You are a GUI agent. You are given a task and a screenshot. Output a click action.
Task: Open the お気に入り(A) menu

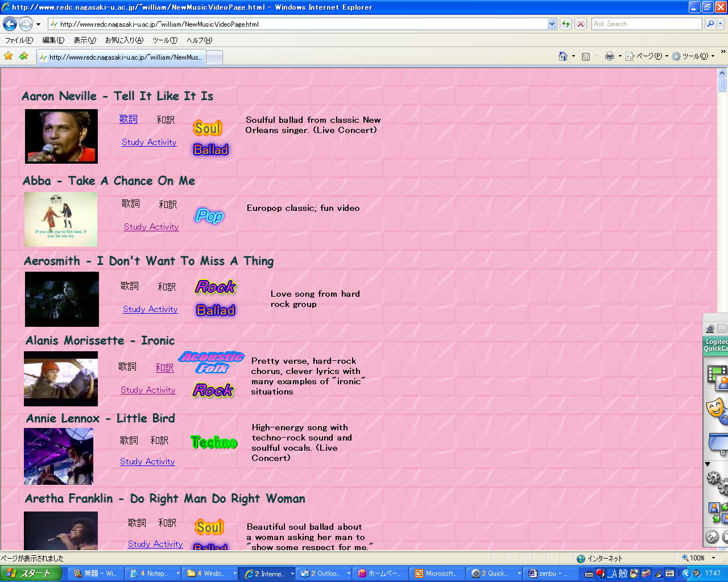(x=124, y=40)
